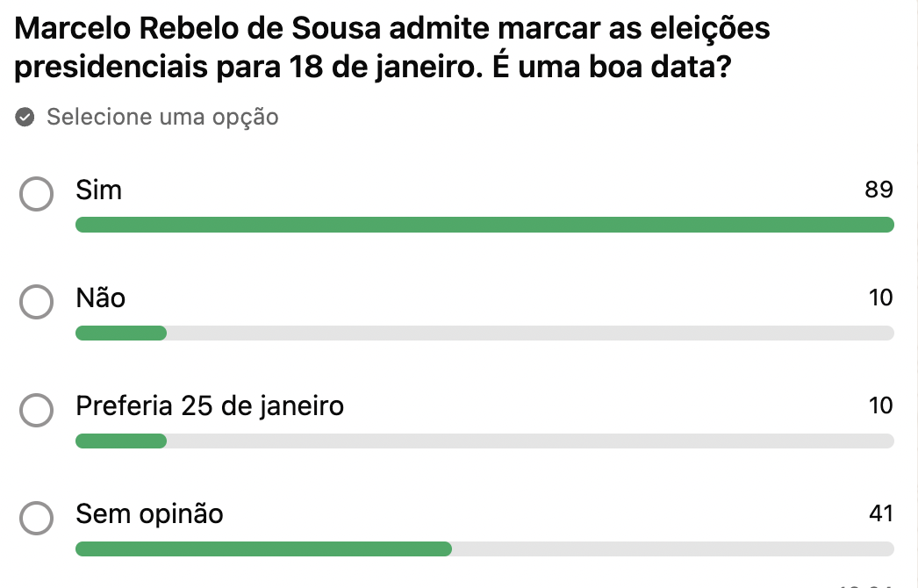This screenshot has height=588, width=918.
Task: Click the Não option label text
Action: (x=101, y=298)
